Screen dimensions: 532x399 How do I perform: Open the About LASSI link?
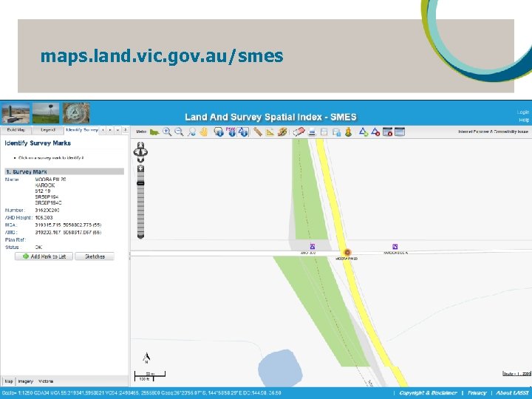pyautogui.click(x=512, y=393)
